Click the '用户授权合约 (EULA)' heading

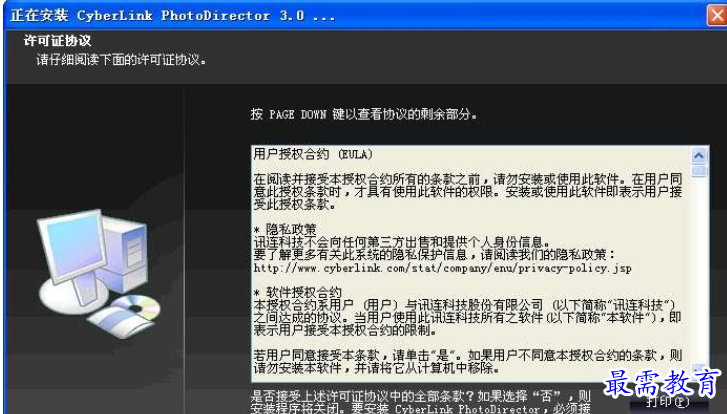pos(313,154)
